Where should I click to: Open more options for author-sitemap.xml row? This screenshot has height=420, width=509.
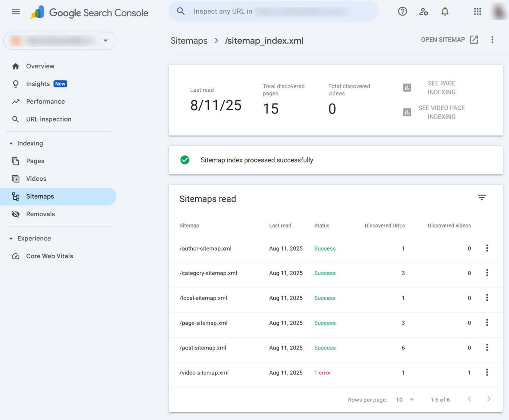pos(487,248)
